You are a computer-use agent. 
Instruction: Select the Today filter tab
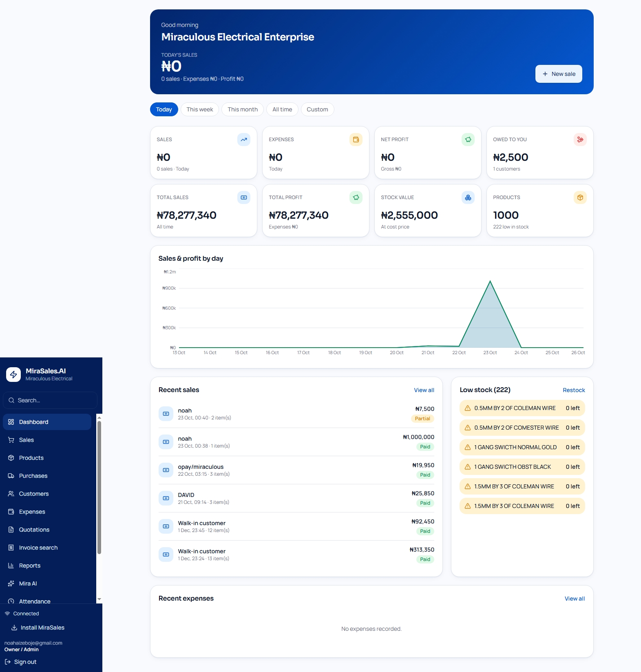[164, 109]
